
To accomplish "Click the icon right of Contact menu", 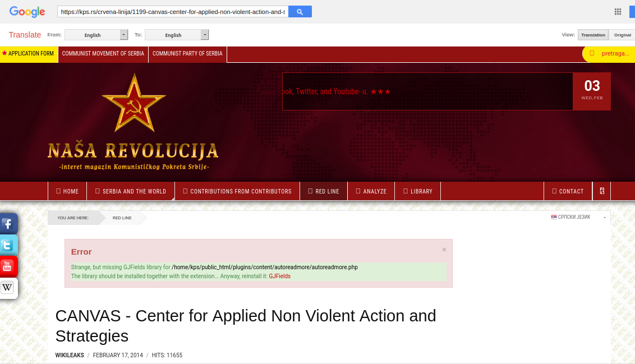I will (602, 191).
